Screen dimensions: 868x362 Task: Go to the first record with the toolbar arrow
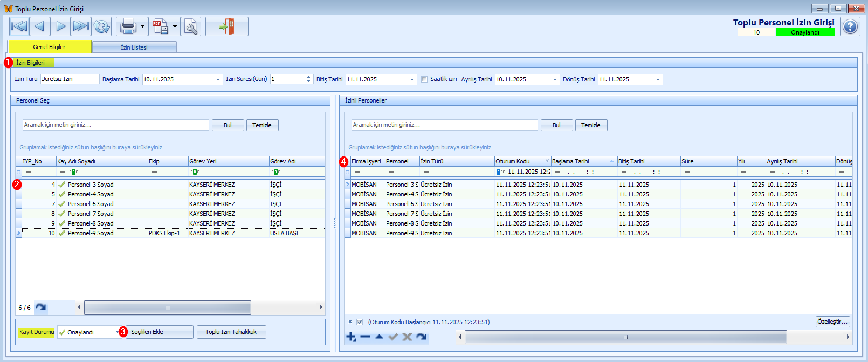click(x=19, y=26)
